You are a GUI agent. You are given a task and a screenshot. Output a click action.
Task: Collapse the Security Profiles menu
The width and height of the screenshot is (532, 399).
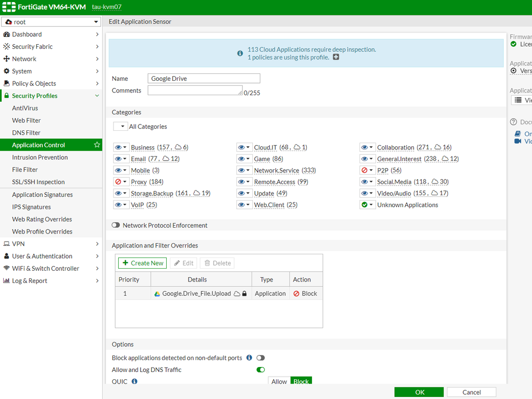[97, 96]
